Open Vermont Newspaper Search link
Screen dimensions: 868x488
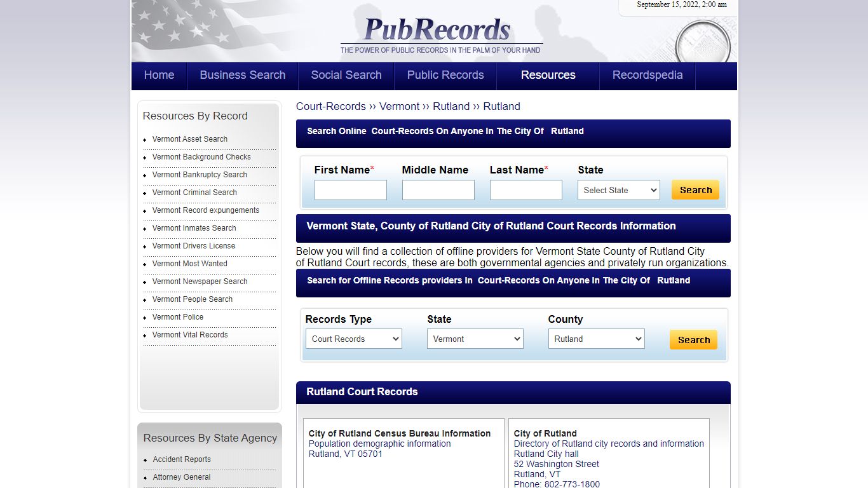pos(200,281)
